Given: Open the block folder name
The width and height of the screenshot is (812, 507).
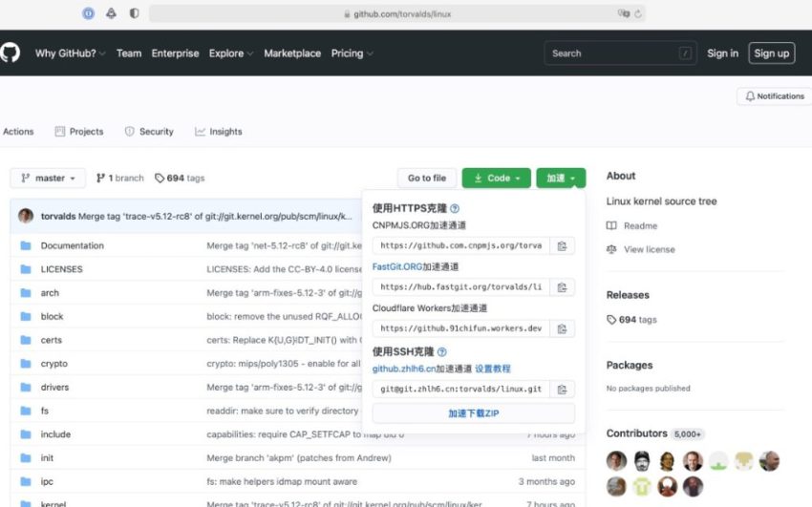Looking at the screenshot, I should pyautogui.click(x=52, y=317).
